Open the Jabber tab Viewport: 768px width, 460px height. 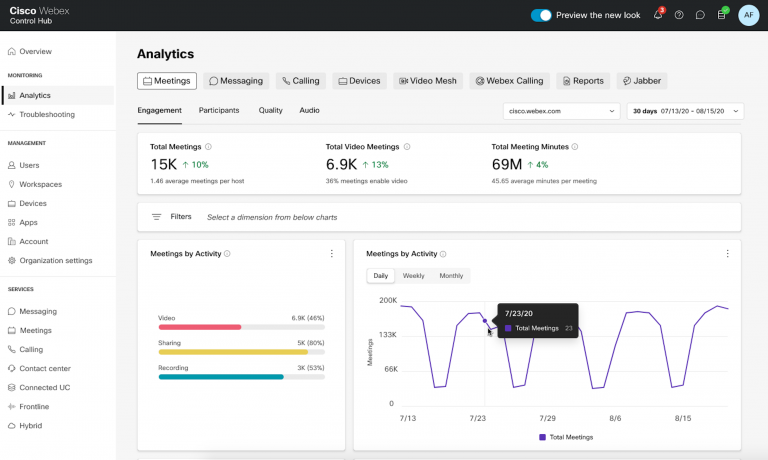(x=642, y=81)
